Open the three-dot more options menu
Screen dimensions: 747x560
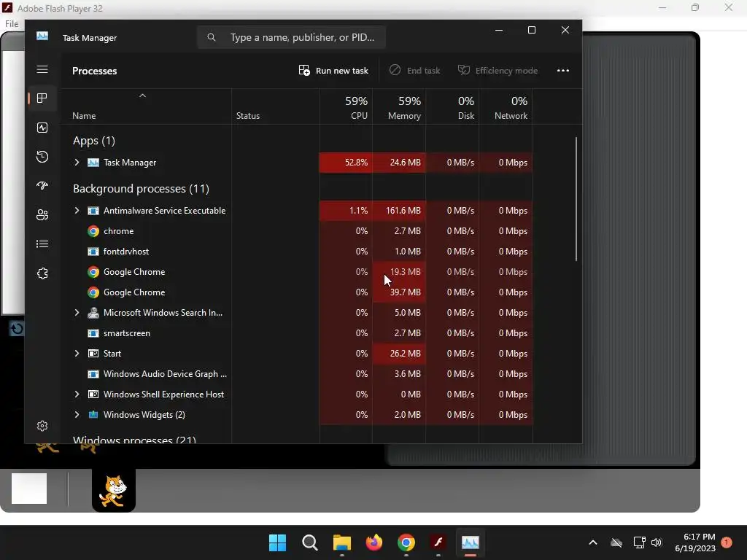pyautogui.click(x=563, y=71)
